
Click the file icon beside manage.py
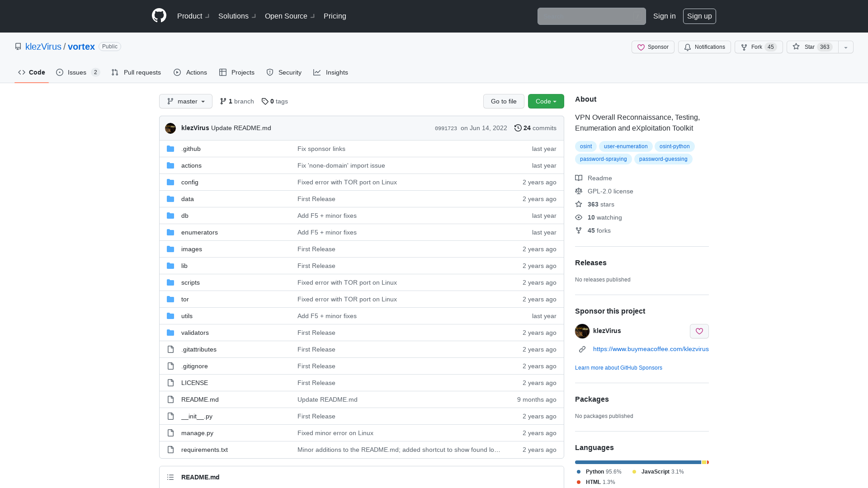[x=170, y=433]
